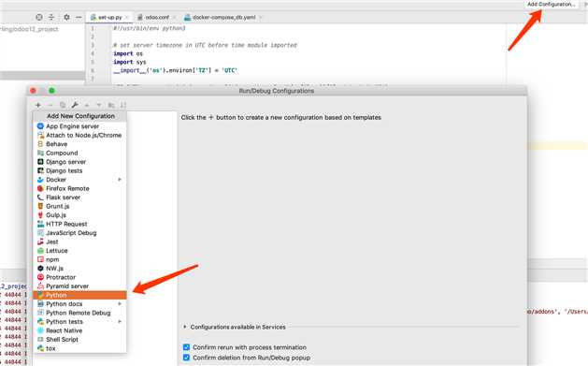
Task: Click the settings gear in project toolbar
Action: point(66,17)
